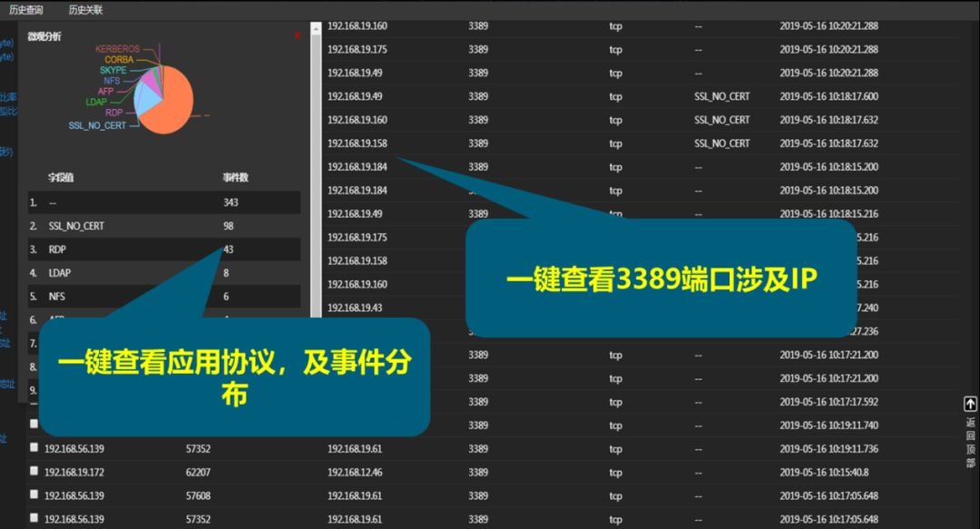Open the 历史查询 tab

(x=26, y=10)
